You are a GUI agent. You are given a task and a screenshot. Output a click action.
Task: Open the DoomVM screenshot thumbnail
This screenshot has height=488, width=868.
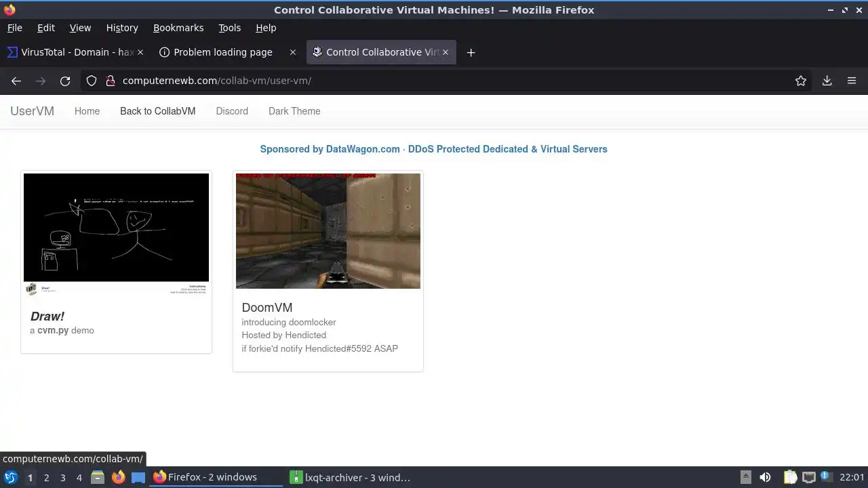[328, 231]
